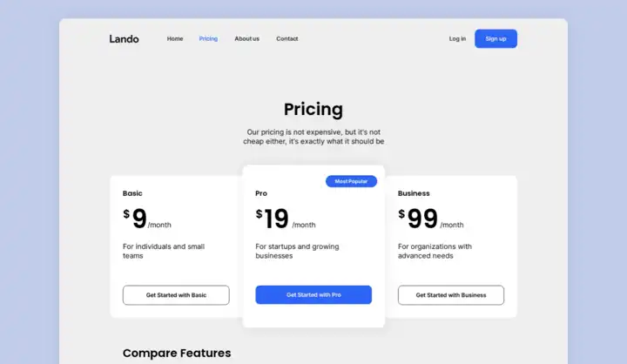
Task: Select the Business plan title
Action: [414, 193]
